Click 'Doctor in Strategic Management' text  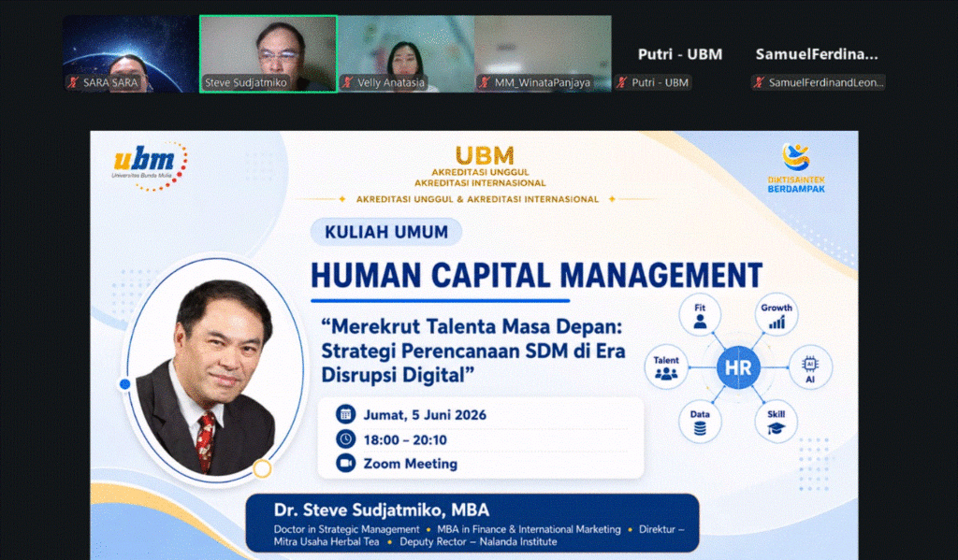(x=346, y=529)
